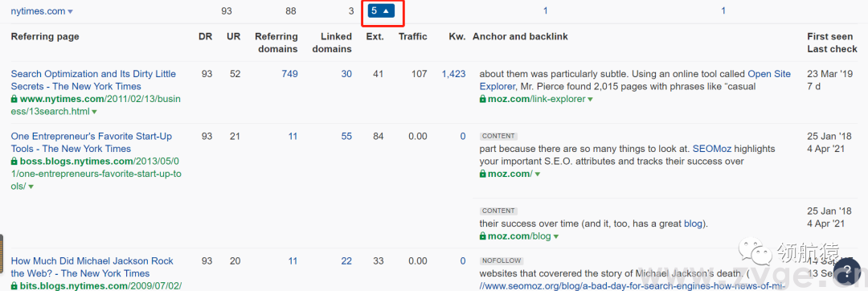Expand dropdown after one-entrepreneurs-favorite-start-up-tools URL
The width and height of the screenshot is (868, 291).
point(31,187)
